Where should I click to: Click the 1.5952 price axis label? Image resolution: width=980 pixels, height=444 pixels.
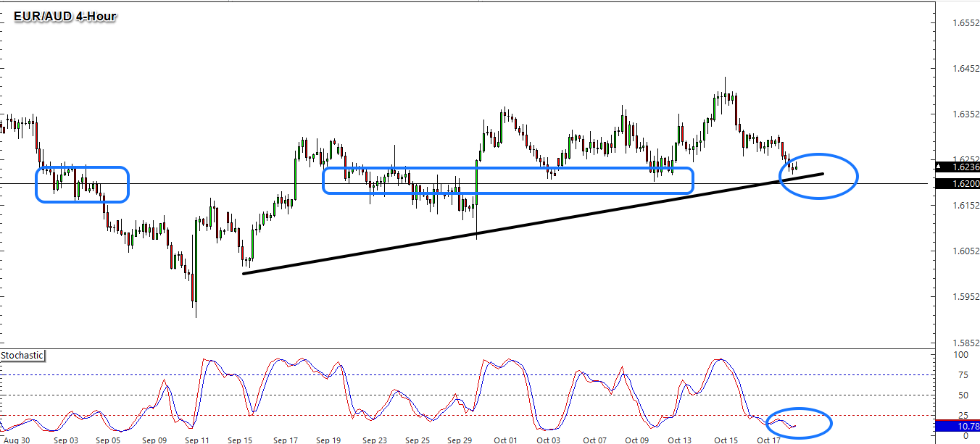tap(966, 297)
